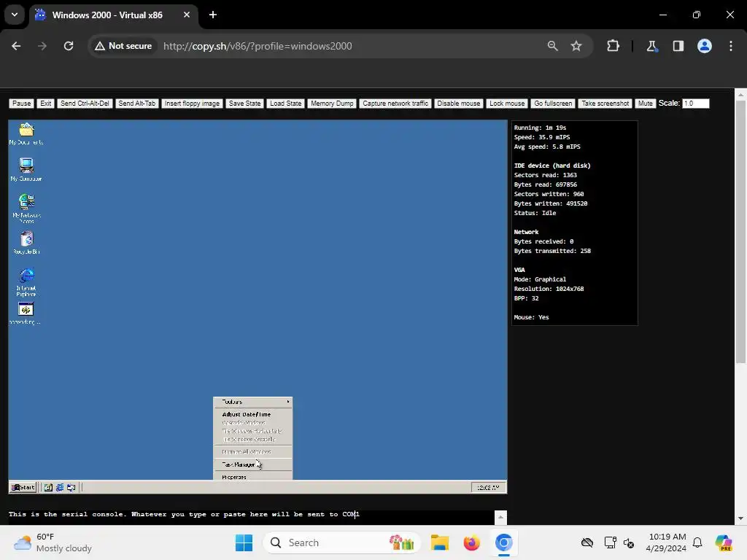Image resolution: width=747 pixels, height=560 pixels.
Task: Open the notifications bell
Action: click(697, 542)
